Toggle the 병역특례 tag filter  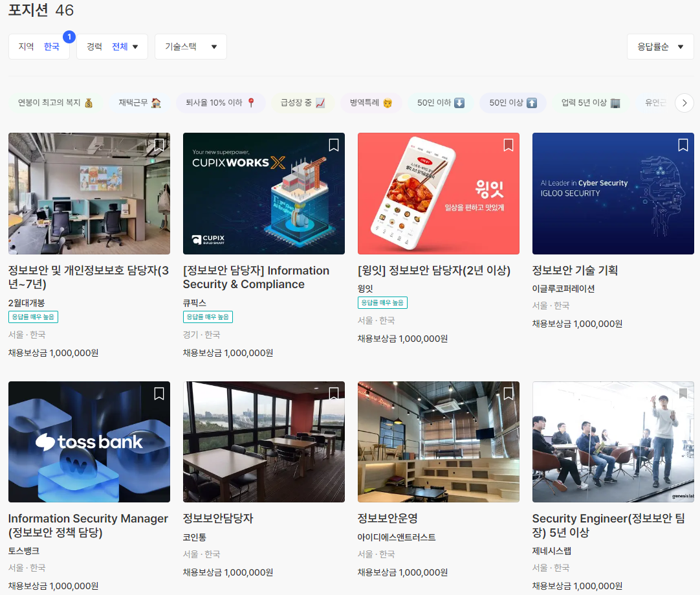[371, 103]
